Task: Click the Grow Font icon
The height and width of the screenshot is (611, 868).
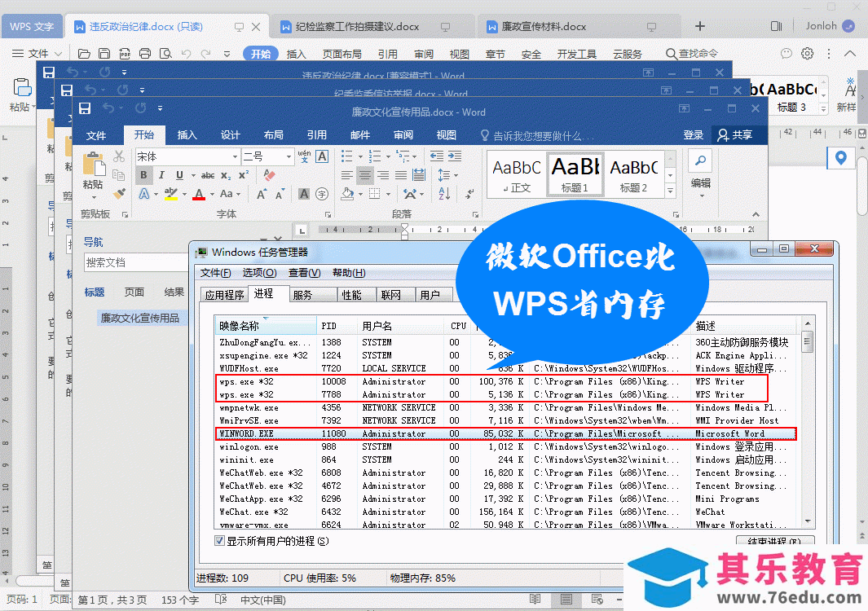Action: (262, 194)
